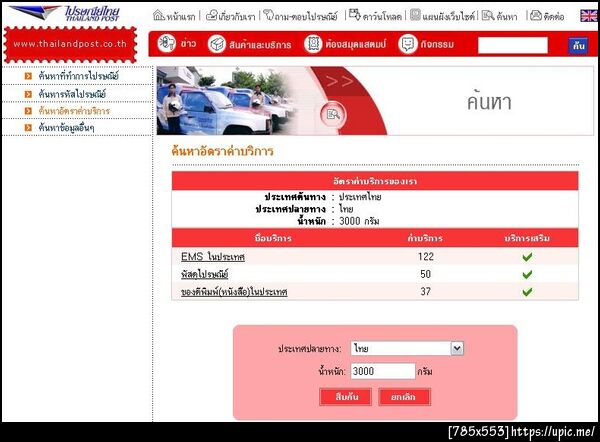Select the parcel price value 50

[426, 274]
